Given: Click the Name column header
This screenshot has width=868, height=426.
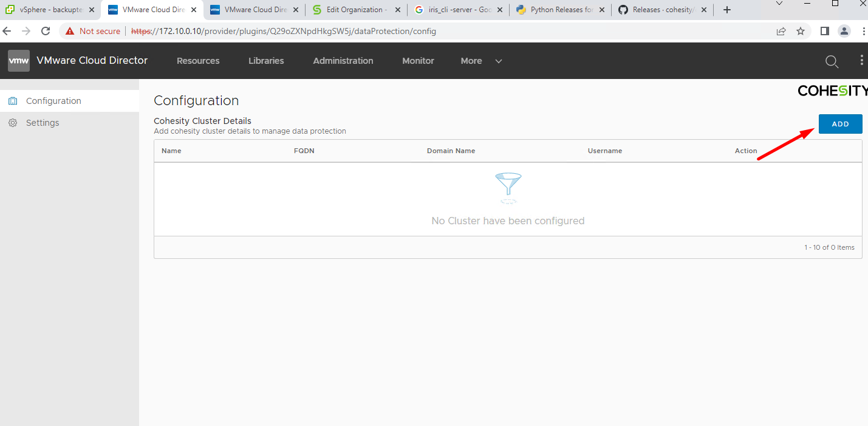Looking at the screenshot, I should (171, 151).
